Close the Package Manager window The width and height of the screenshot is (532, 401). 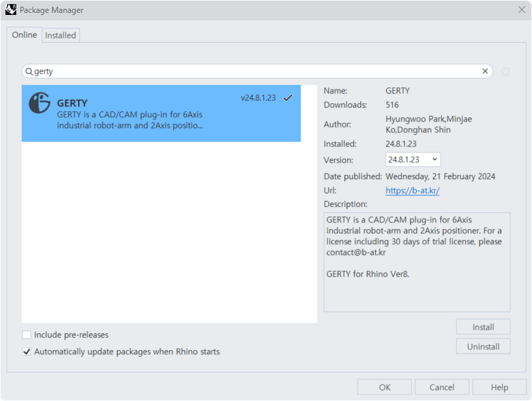[x=521, y=9]
